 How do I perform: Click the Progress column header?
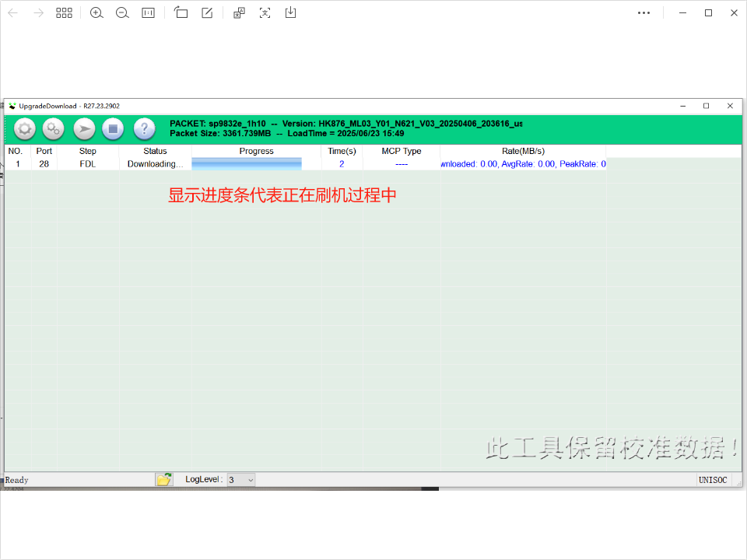(256, 151)
